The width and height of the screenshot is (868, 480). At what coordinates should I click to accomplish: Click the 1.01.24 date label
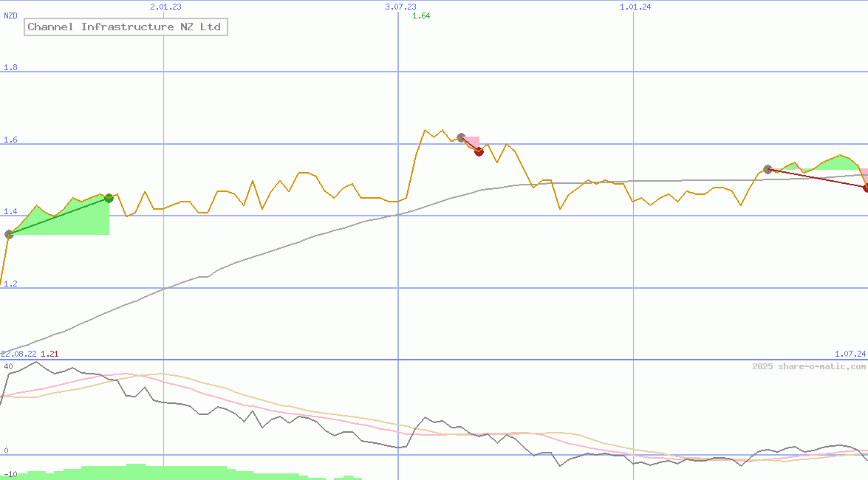(635, 7)
